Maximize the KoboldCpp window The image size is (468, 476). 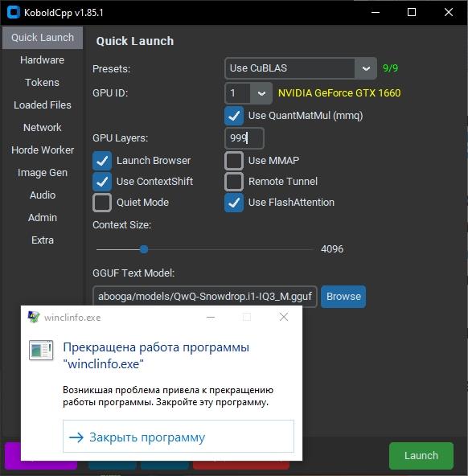coord(412,12)
